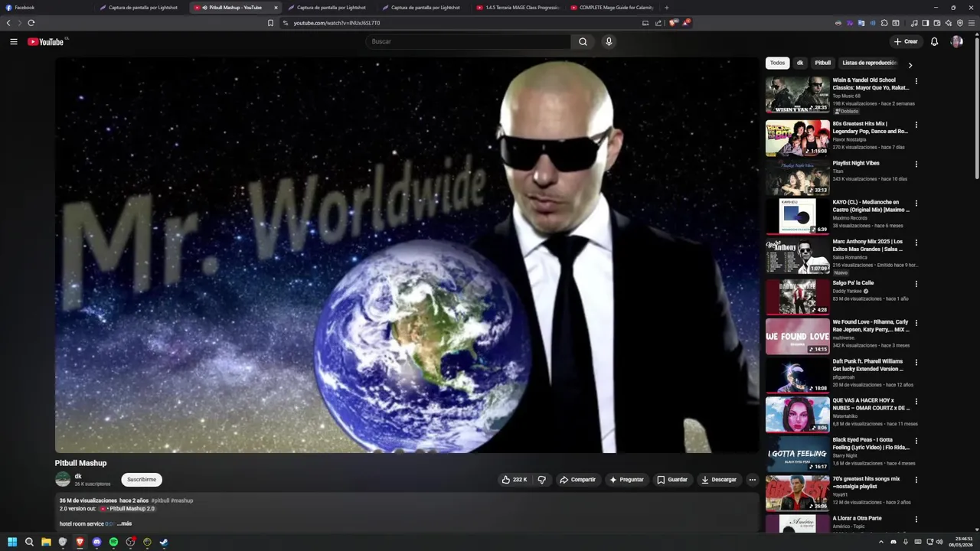Screen dimensions: 980x551
Task: Open the notifications bell
Action: (934, 41)
